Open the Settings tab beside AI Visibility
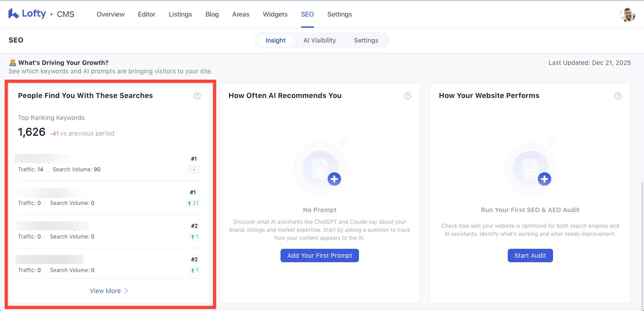Screen dimensions: 644x311 [366, 40]
